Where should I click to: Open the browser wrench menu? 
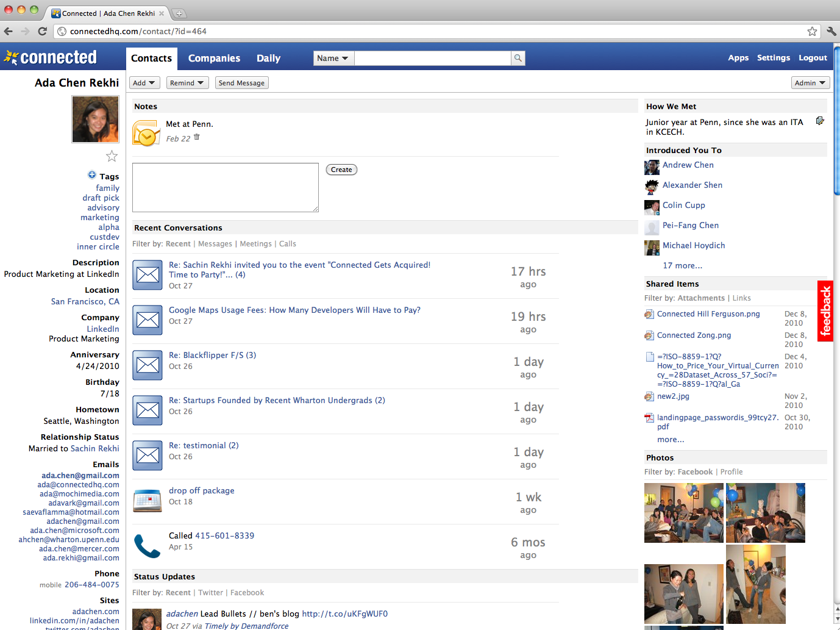pos(831,31)
